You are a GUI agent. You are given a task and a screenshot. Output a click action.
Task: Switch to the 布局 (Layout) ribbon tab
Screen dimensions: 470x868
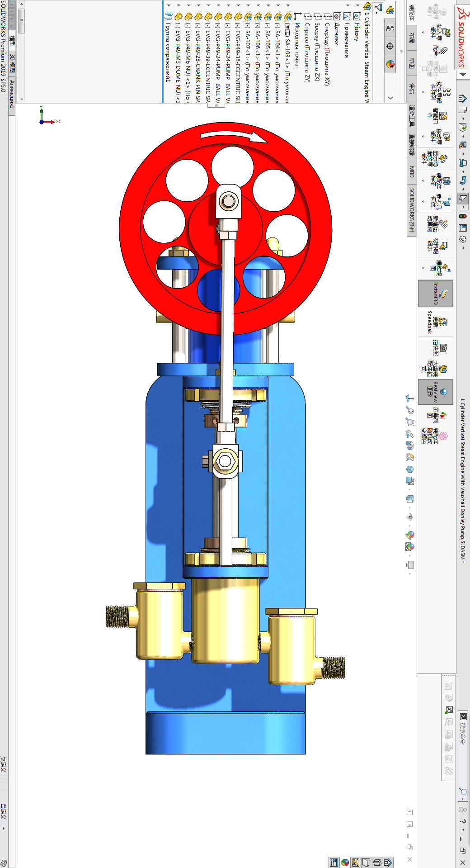[x=412, y=38]
